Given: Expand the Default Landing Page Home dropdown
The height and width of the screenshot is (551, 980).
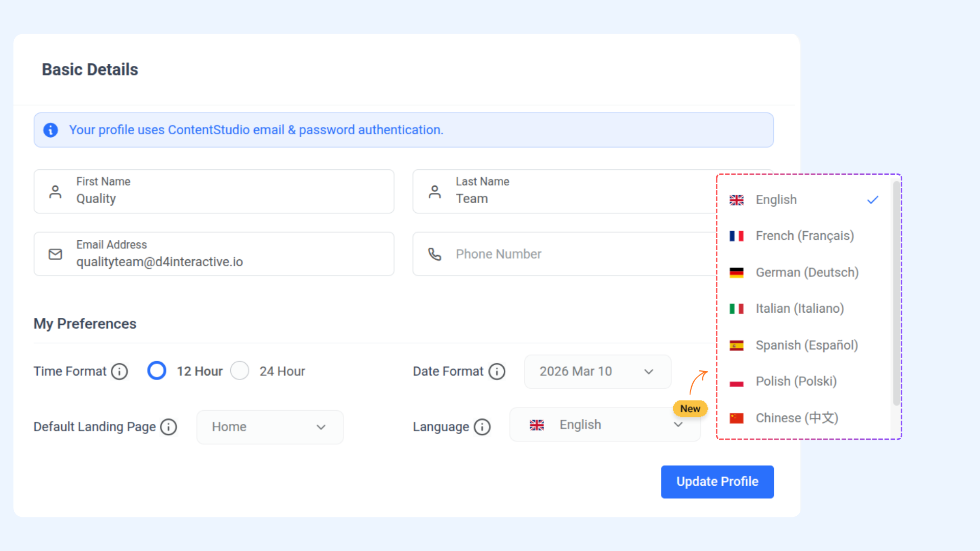Looking at the screenshot, I should click(269, 427).
